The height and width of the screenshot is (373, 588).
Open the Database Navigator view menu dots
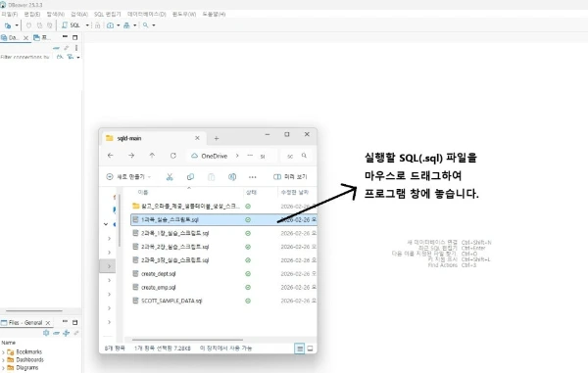pos(76,48)
